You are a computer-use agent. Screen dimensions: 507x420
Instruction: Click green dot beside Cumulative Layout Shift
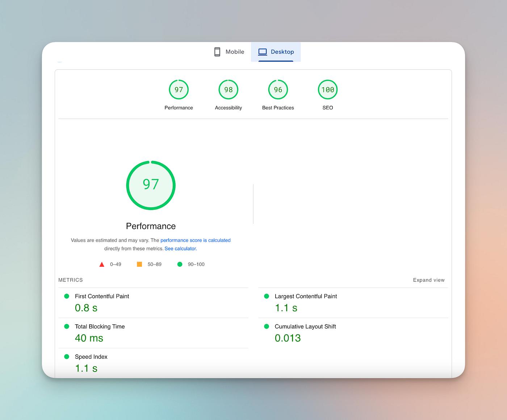point(267,327)
